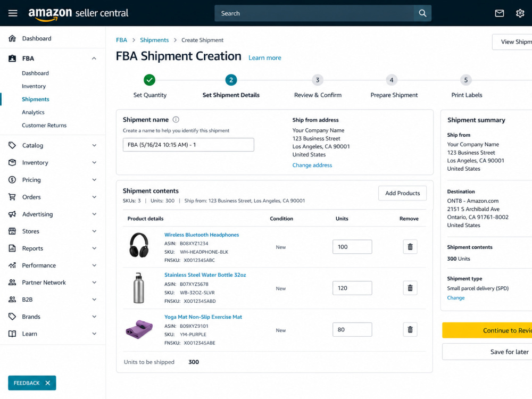
Task: Remove Wireless Bluetooth Headphones with trash icon
Action: (410, 247)
